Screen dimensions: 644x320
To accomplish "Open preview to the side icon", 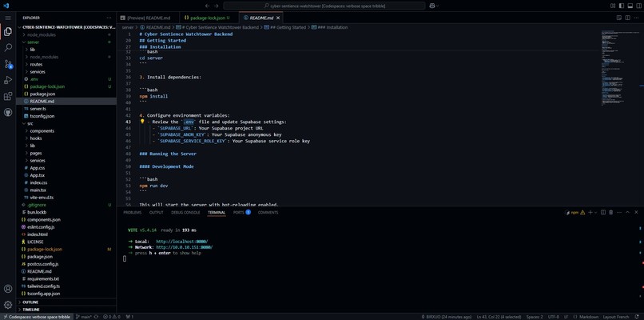I will pos(619,18).
